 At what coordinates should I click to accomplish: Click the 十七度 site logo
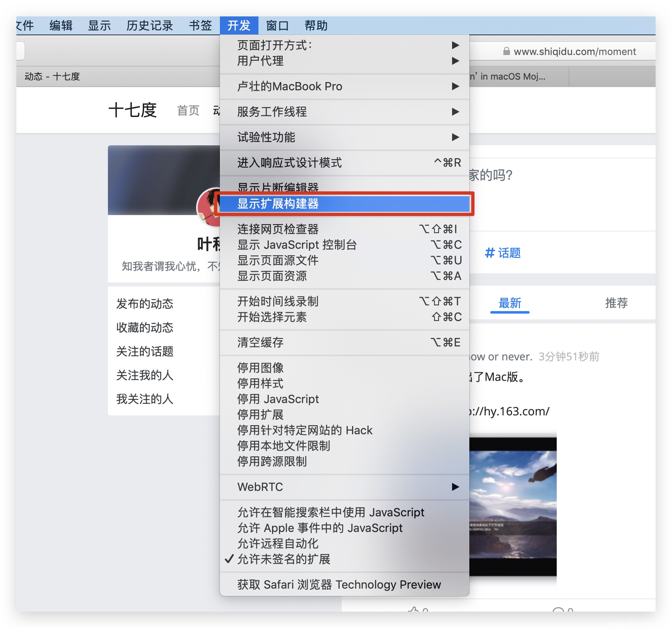133,110
